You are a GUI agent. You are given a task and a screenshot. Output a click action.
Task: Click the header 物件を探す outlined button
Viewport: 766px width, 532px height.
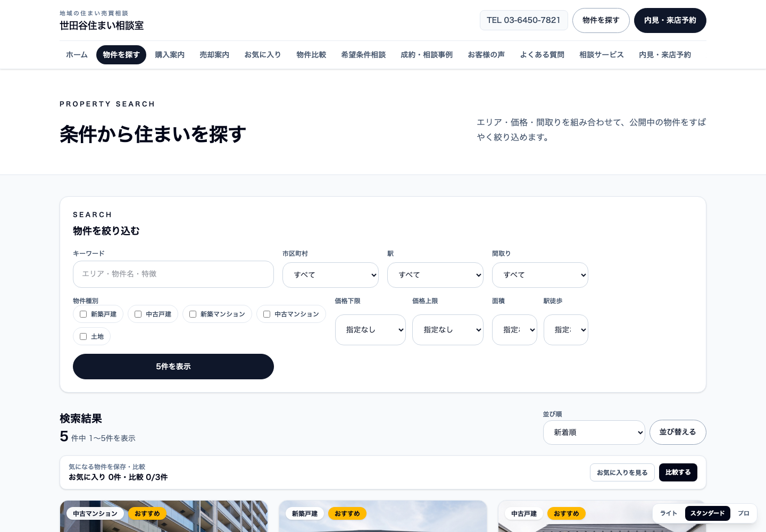tap(601, 20)
